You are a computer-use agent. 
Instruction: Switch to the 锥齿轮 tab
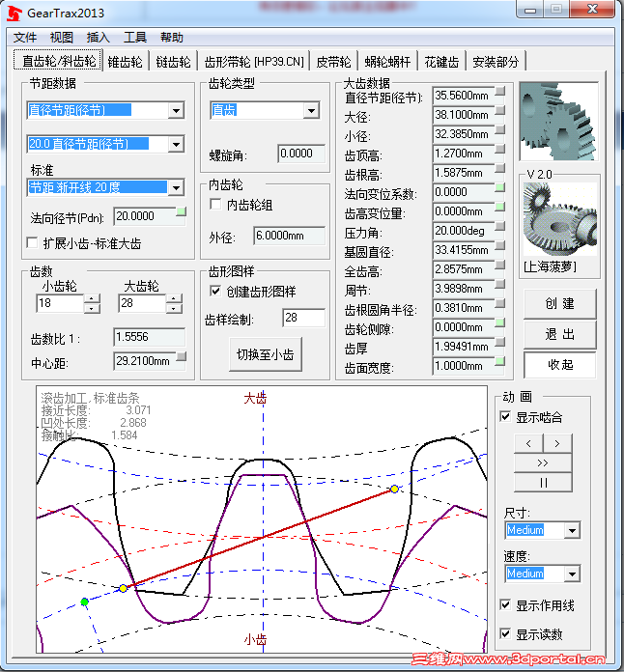(126, 62)
